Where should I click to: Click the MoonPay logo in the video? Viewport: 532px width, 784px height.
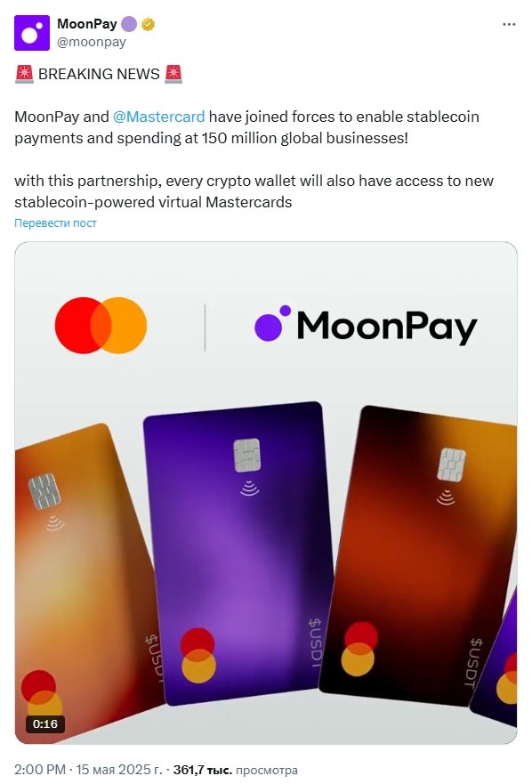(x=366, y=325)
